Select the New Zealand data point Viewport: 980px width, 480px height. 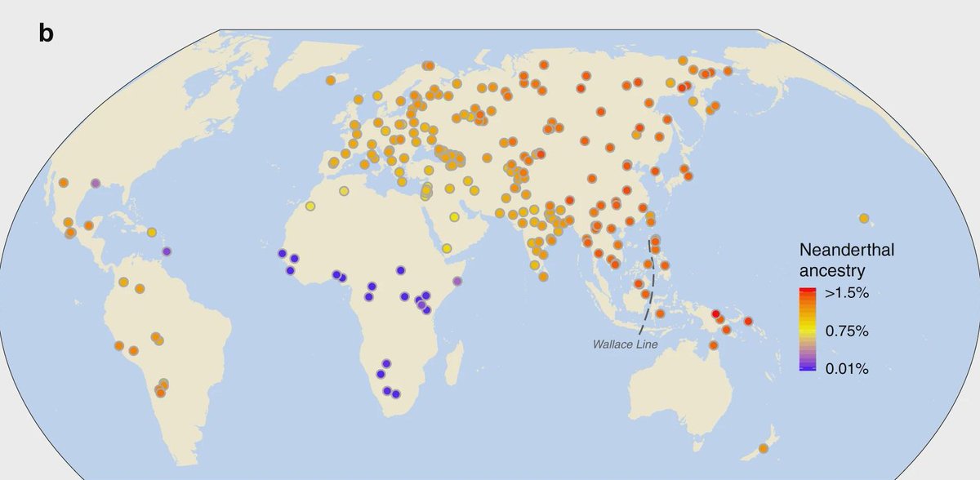coord(763,448)
